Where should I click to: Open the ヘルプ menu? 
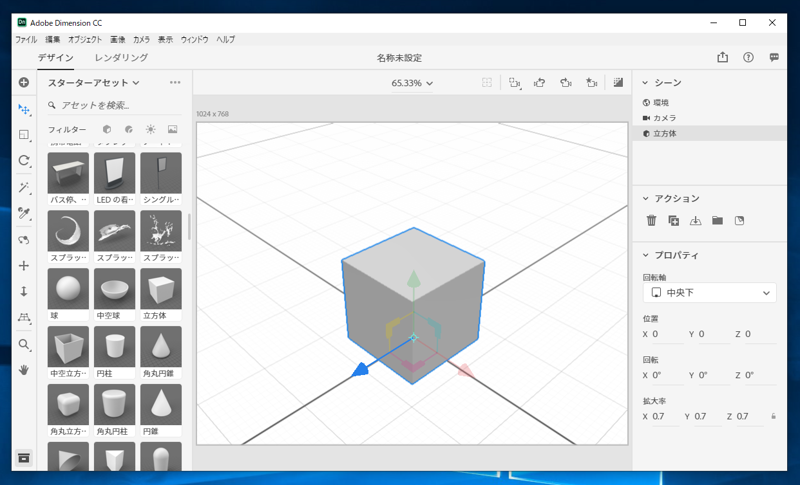(x=226, y=39)
